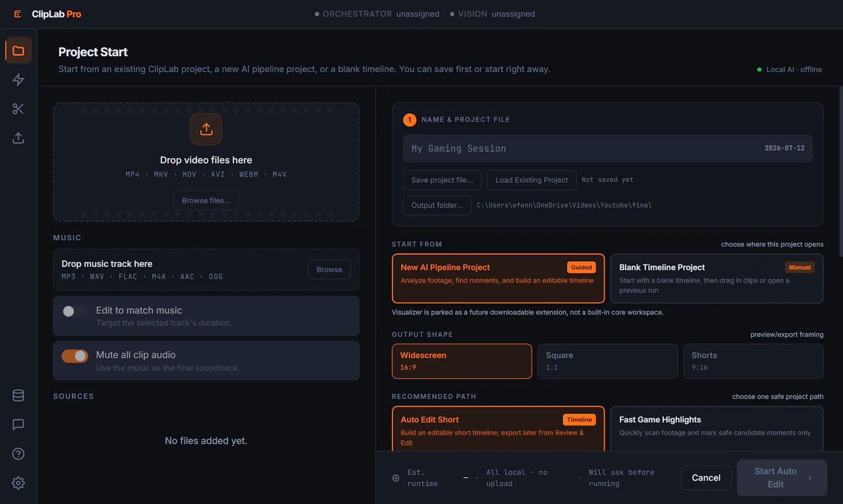Click Local AI offline status indicator
This screenshot has width=843, height=504.
[x=789, y=70]
